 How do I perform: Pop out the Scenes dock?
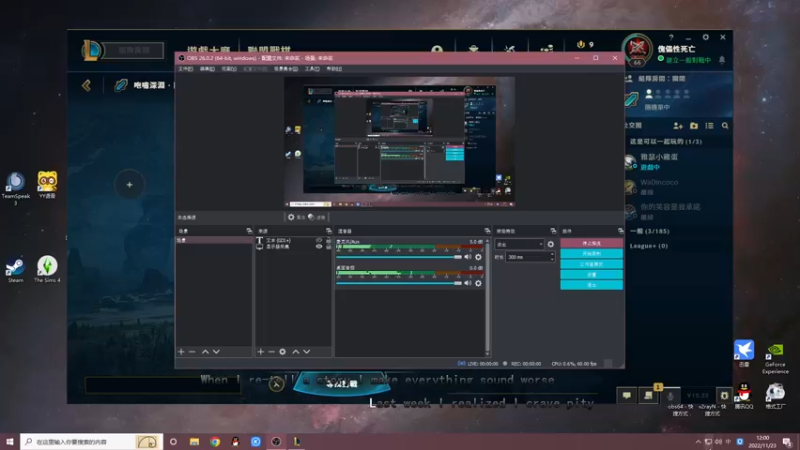249,231
